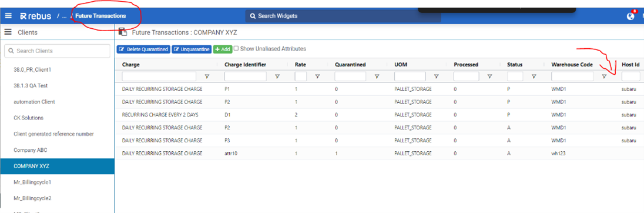644x213 pixels.
Task: Click the Future Transactions : COMPANY XYZ title
Action: [184, 32]
